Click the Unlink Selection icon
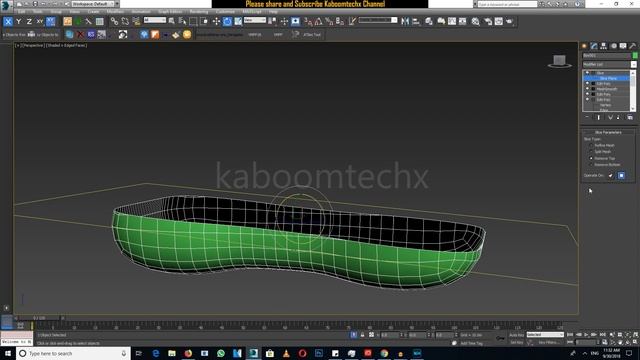640x360 pixels. pos(125,21)
